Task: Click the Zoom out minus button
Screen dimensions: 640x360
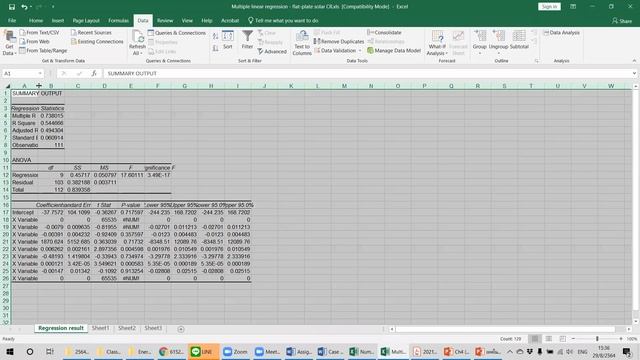Action: (x=573, y=339)
